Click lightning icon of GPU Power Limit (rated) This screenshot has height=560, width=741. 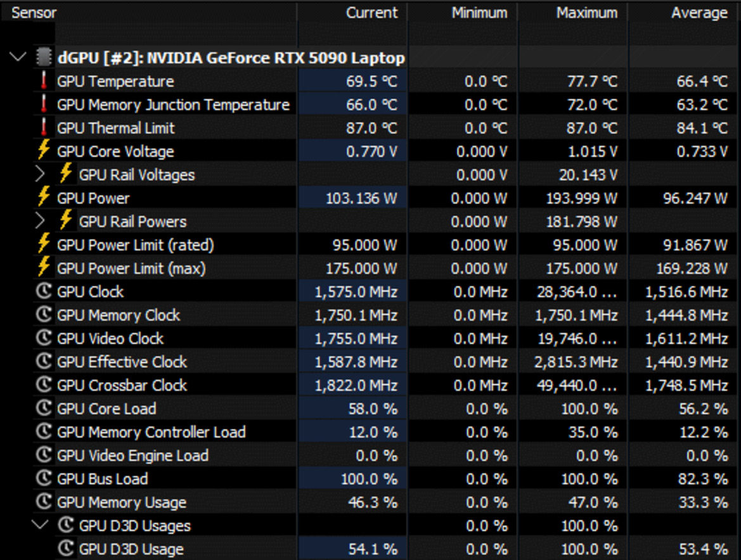pyautogui.click(x=44, y=244)
